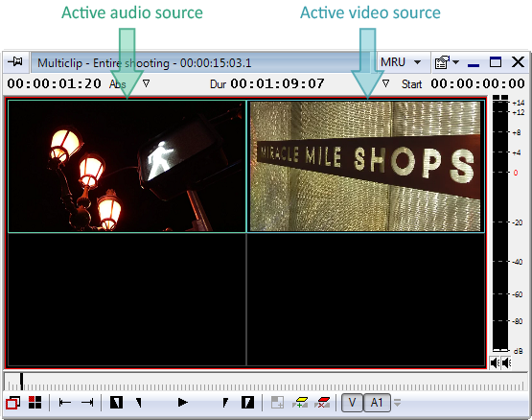Toggle the A1 audio track button
The image size is (532, 420).
coord(377,403)
